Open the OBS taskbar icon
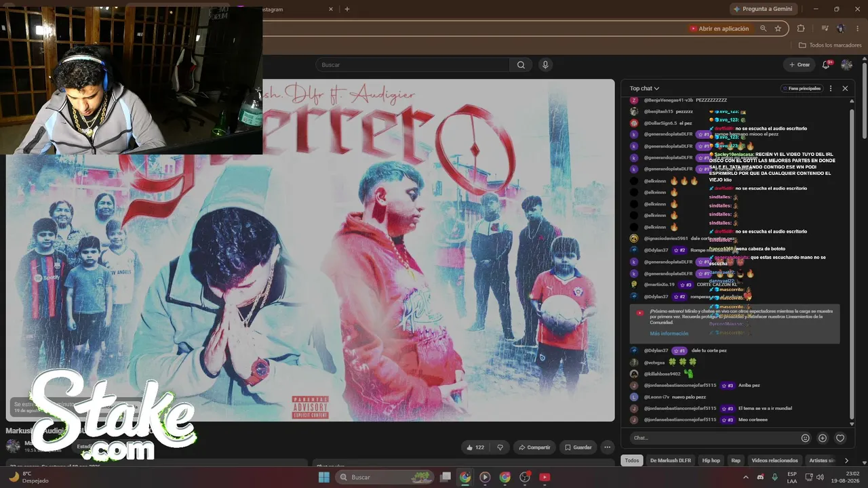Image resolution: width=868 pixels, height=488 pixels. (525, 477)
